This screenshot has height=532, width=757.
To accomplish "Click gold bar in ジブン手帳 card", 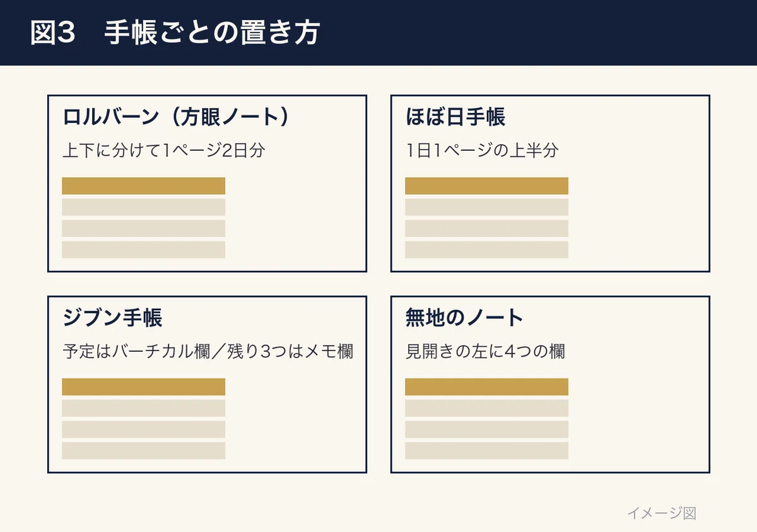I will [x=143, y=386].
